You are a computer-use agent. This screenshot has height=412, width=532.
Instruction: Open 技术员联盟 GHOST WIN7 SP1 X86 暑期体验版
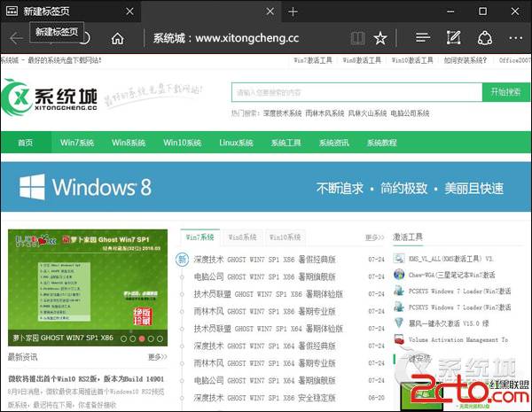click(269, 294)
